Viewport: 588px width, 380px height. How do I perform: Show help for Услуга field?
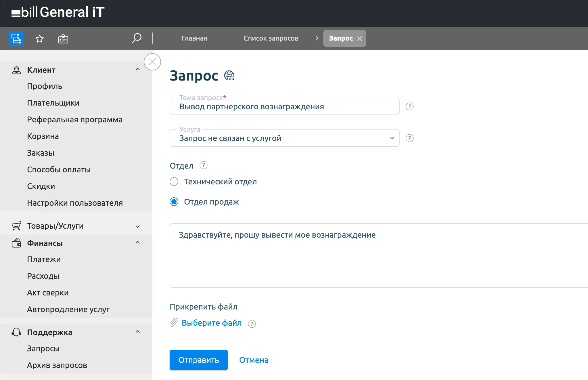point(410,138)
